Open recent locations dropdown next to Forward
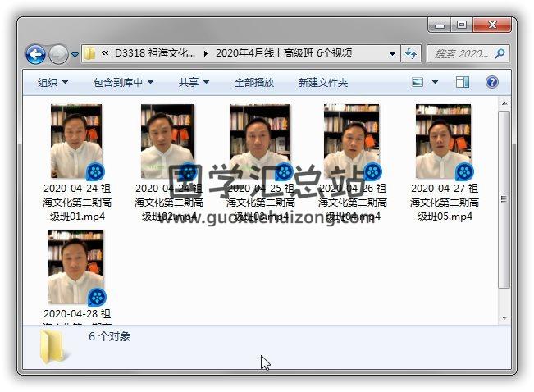 click(75, 55)
